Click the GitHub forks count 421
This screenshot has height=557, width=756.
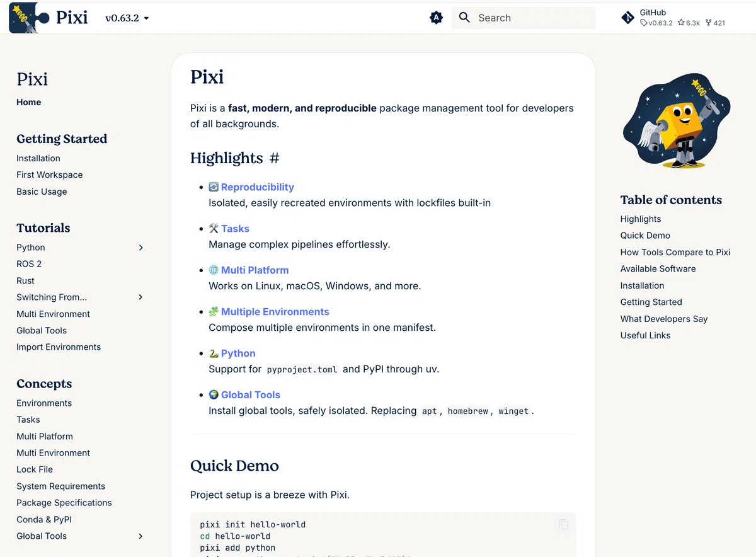tap(715, 23)
